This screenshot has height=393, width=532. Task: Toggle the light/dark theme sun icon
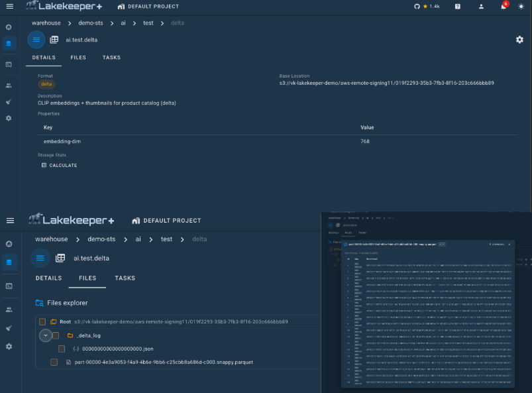point(521,7)
